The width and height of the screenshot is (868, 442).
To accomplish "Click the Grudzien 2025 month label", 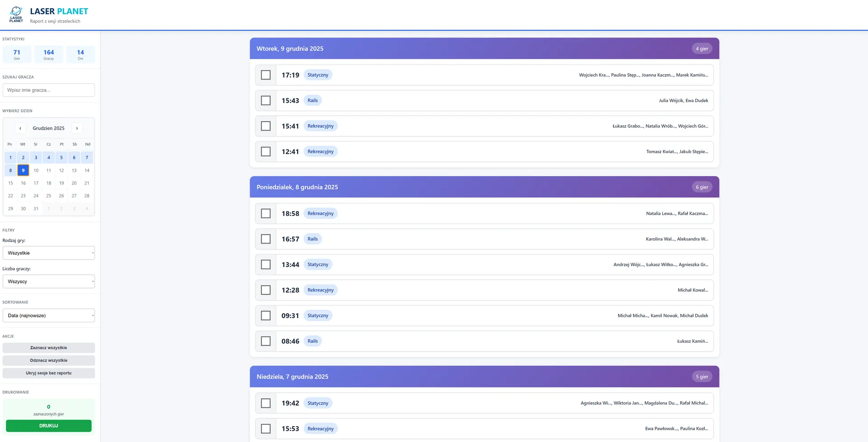I will pos(49,128).
